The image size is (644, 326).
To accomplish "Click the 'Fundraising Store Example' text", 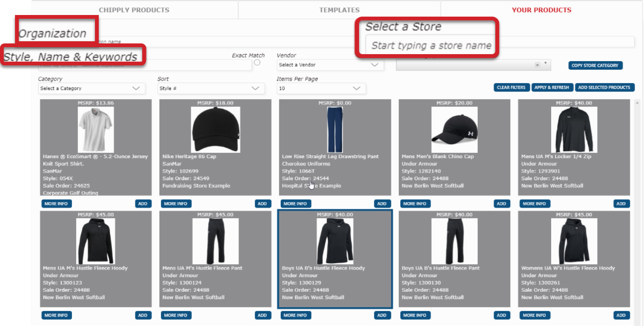I will [196, 186].
